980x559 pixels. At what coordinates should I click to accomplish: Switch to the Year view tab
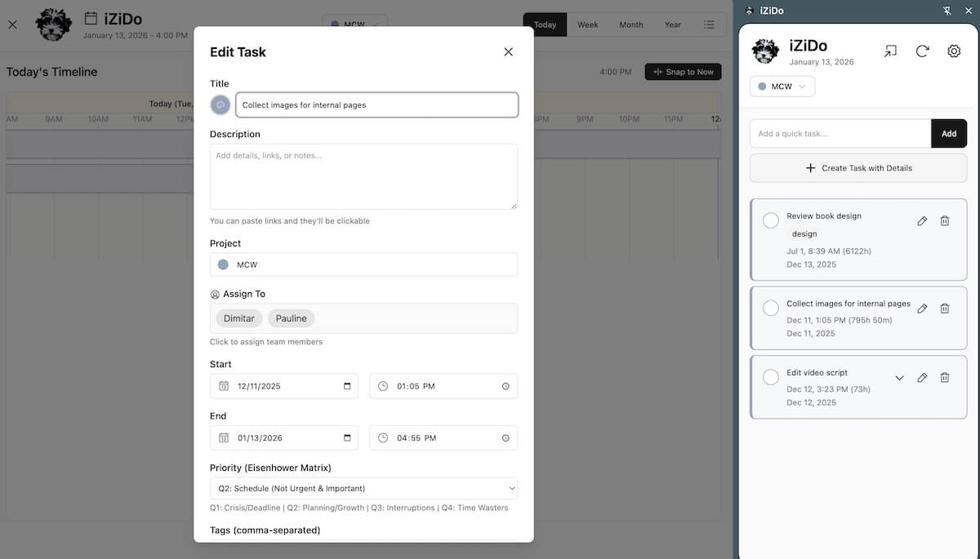(x=673, y=24)
